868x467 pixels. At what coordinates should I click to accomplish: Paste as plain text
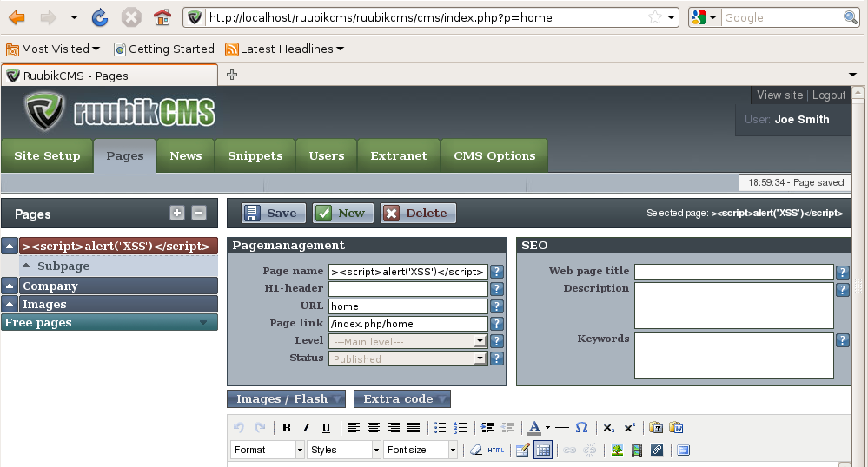(656, 428)
